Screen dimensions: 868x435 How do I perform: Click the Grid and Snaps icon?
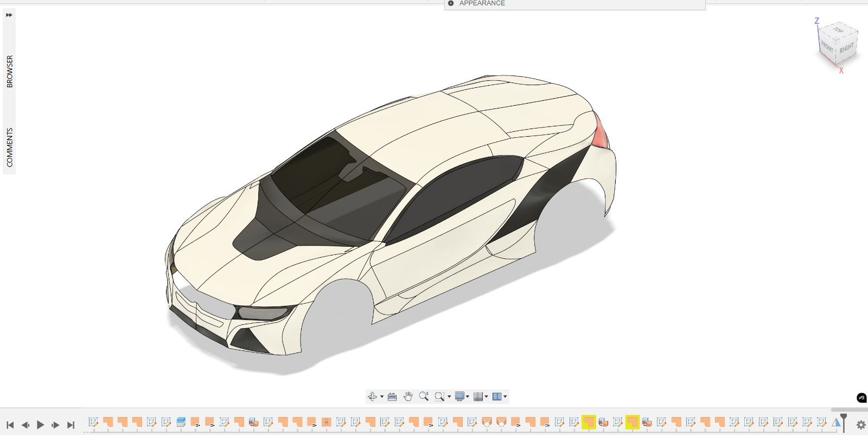[x=478, y=396]
